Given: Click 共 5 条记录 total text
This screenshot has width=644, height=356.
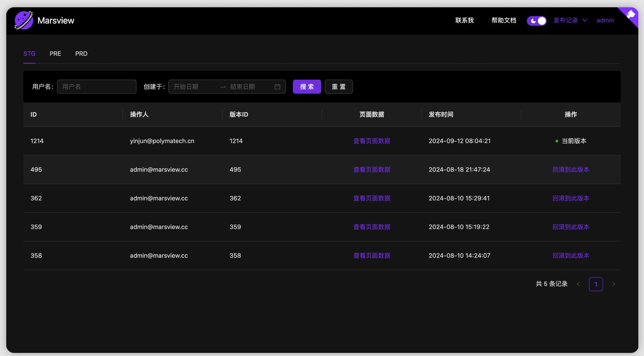Looking at the screenshot, I should click(552, 284).
